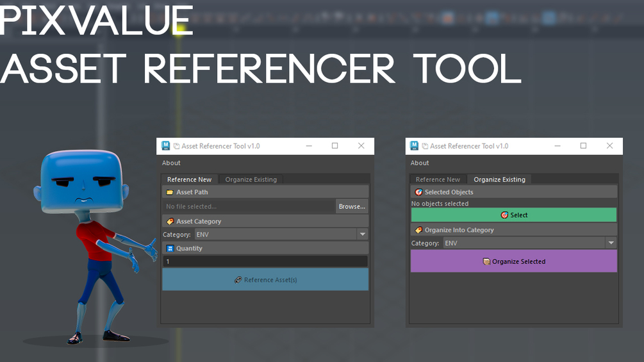Click the purple Organize Selected button
644x362 pixels.
click(514, 261)
